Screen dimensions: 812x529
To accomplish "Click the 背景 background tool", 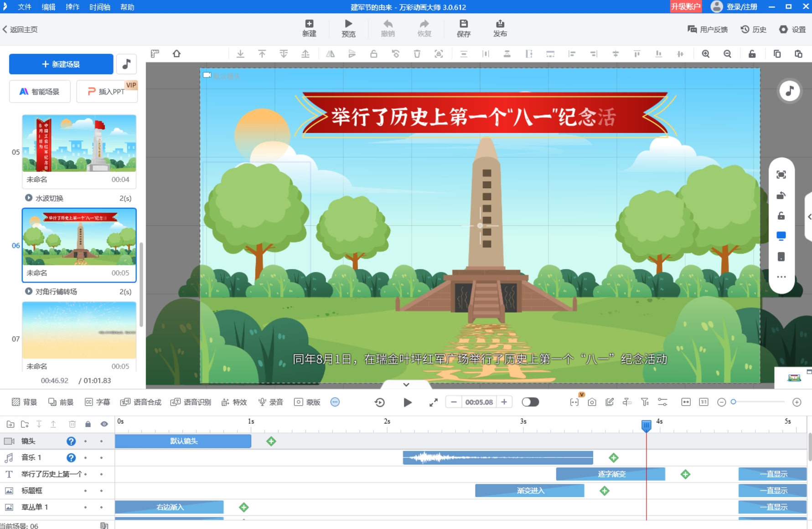I will click(24, 402).
